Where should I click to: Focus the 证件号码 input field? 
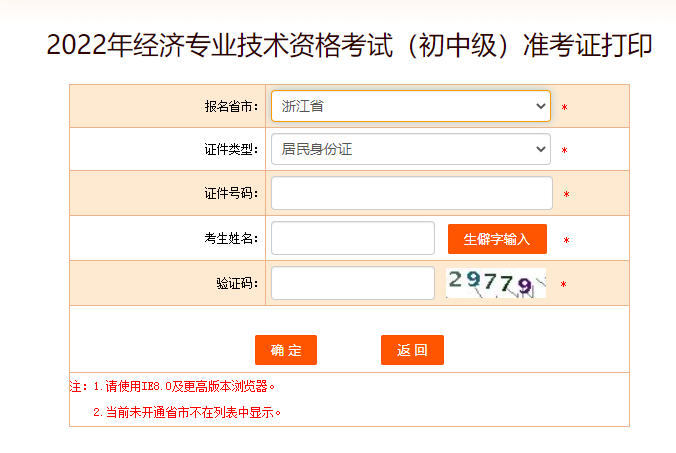pos(411,193)
